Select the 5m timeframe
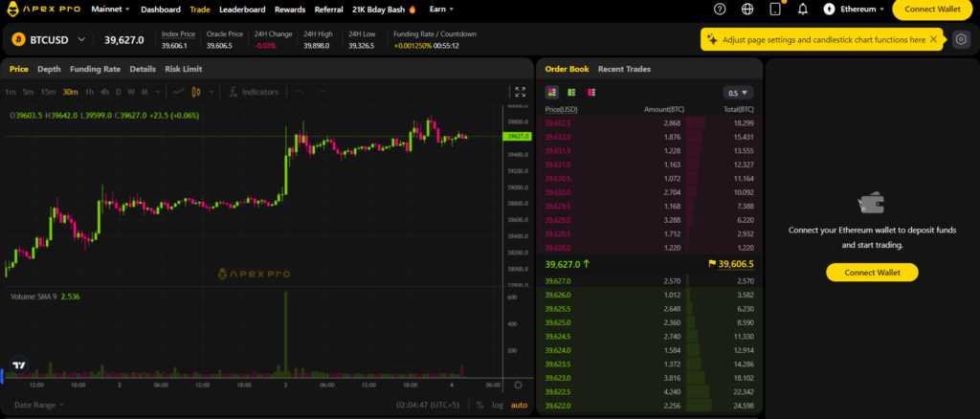 pyautogui.click(x=28, y=92)
